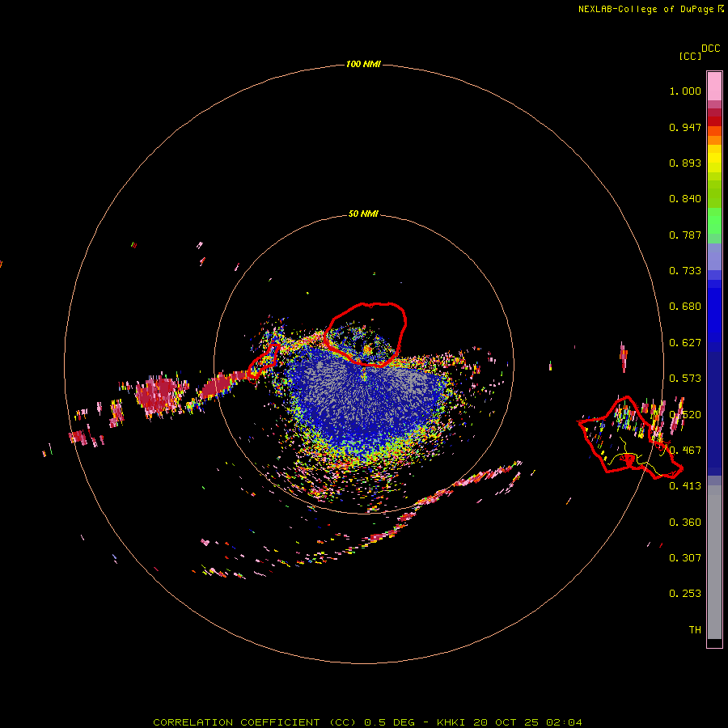
Task: Click the TH threshold label
Action: [x=695, y=630]
